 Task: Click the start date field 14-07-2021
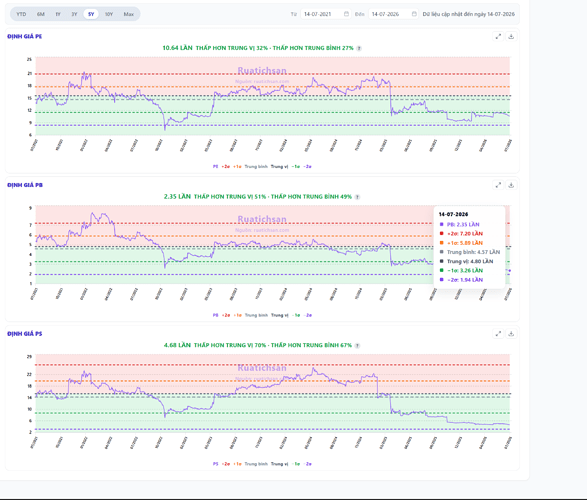(325, 14)
